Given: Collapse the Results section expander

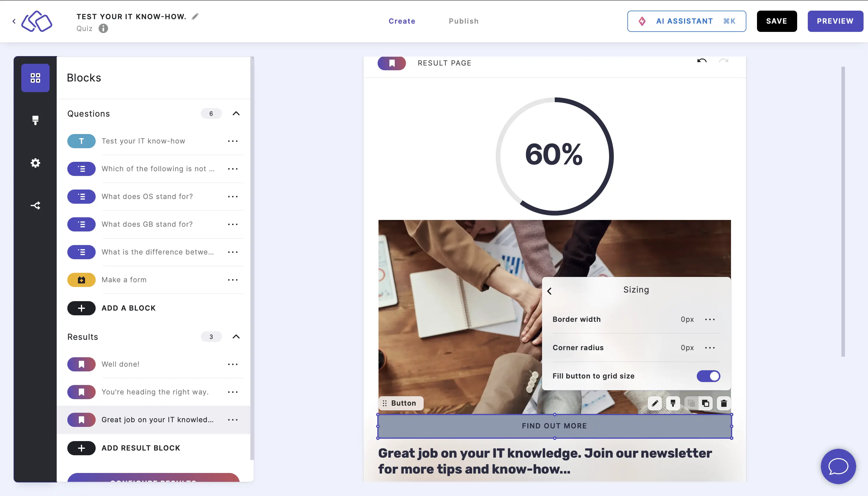Looking at the screenshot, I should pos(236,337).
